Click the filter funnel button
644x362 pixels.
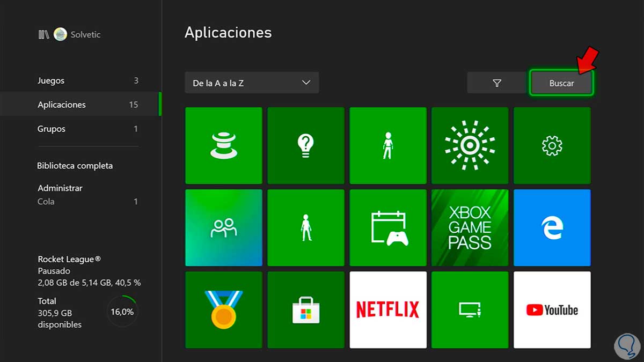point(497,83)
